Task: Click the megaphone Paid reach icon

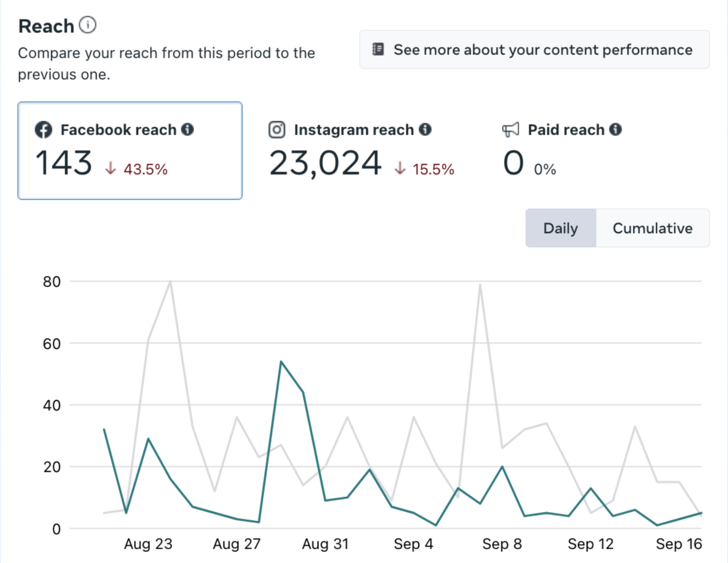Action: click(x=511, y=130)
